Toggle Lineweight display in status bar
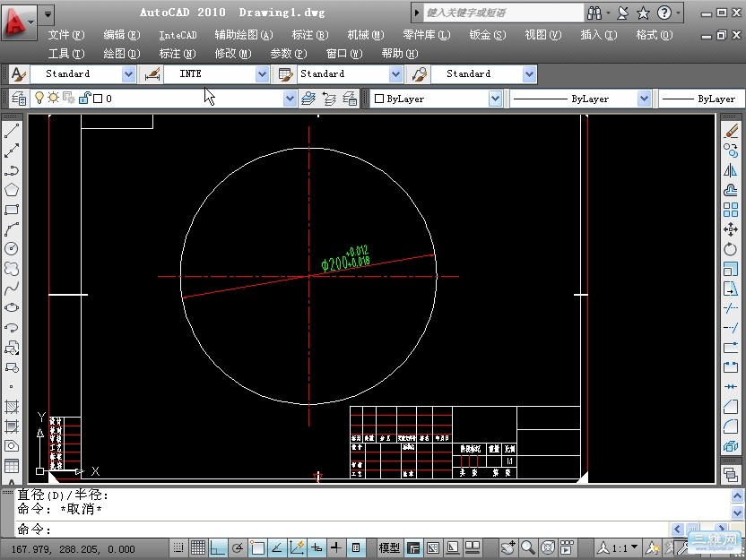 (336, 548)
